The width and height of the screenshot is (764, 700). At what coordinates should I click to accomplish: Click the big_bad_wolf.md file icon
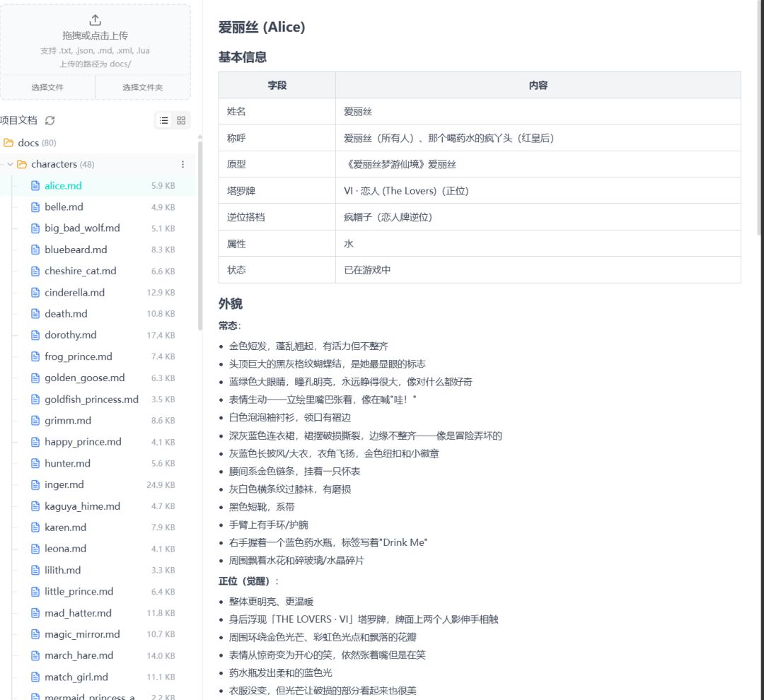pos(35,228)
